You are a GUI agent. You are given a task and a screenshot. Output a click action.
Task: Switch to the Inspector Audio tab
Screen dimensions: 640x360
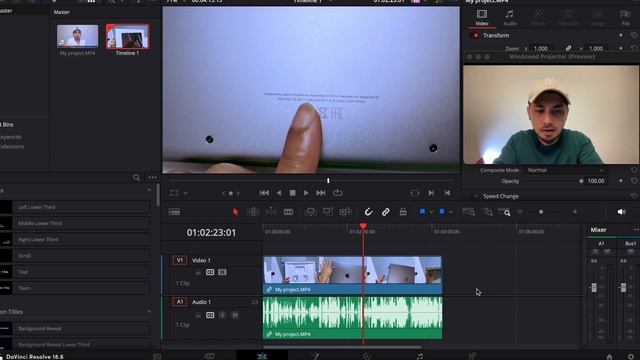(510, 18)
